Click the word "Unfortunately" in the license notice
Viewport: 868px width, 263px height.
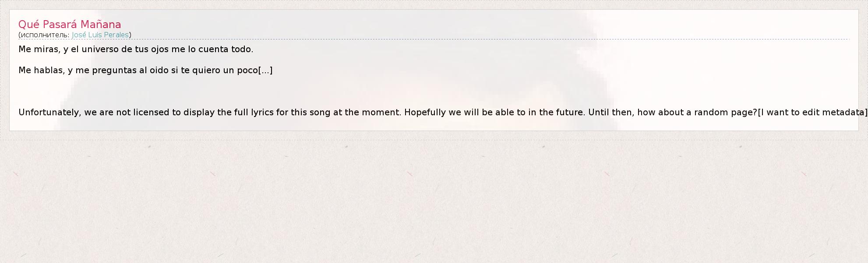(49, 113)
